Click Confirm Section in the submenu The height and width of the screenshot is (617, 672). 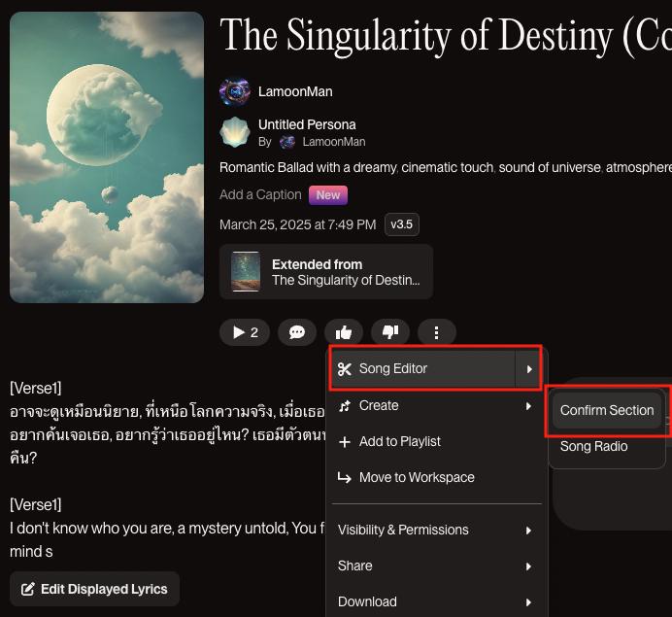point(607,410)
